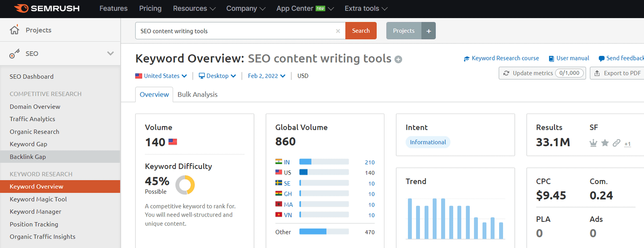Click the IN volume value 210
This screenshot has width=644, height=248.
click(370, 162)
